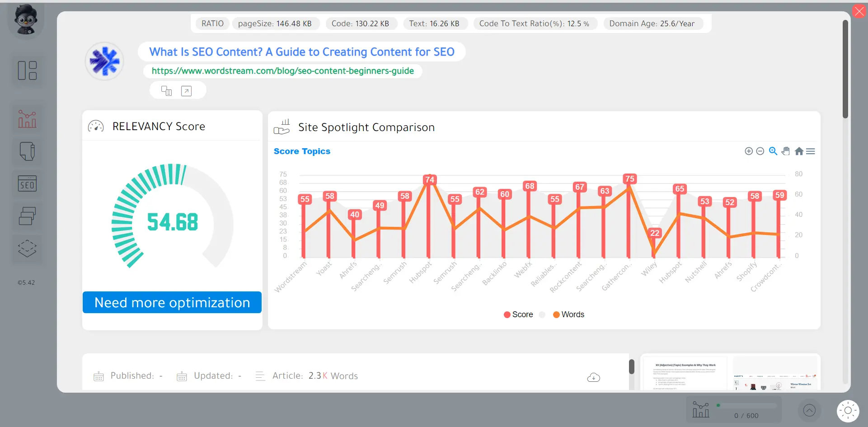Viewport: 868px width, 427px height.
Task: Click the 2.3K Words article count
Action: pyautogui.click(x=333, y=376)
